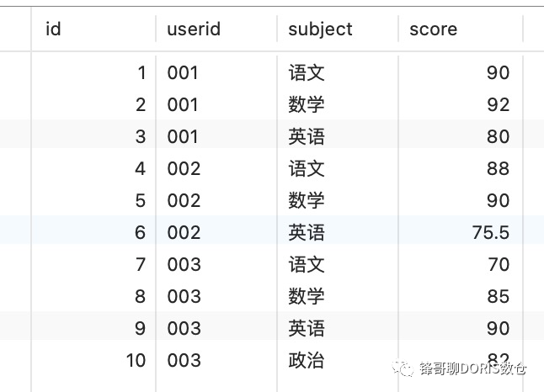Click score 88 in row 4
Screen dimensions: 544x392
point(498,169)
